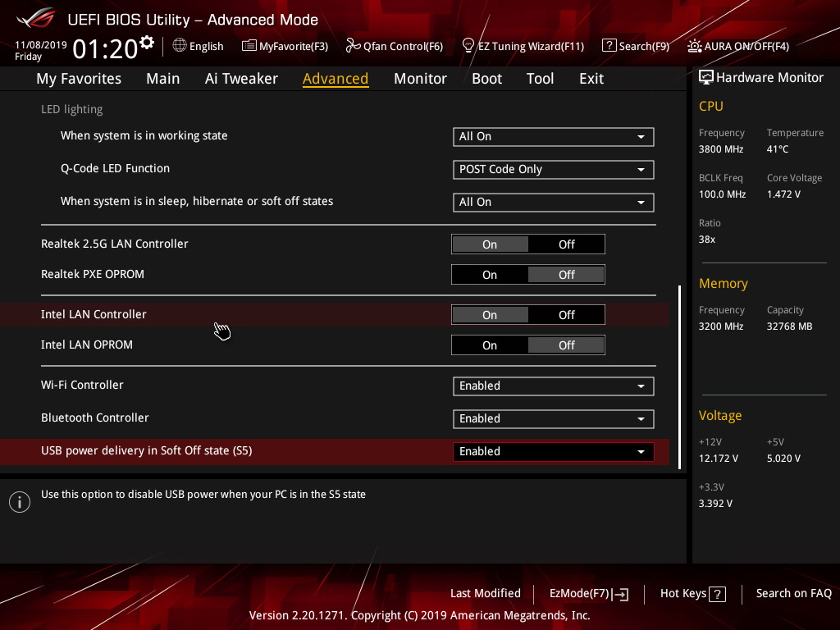Select Realtek PXE OPROM label
840x630 pixels.
[92, 274]
